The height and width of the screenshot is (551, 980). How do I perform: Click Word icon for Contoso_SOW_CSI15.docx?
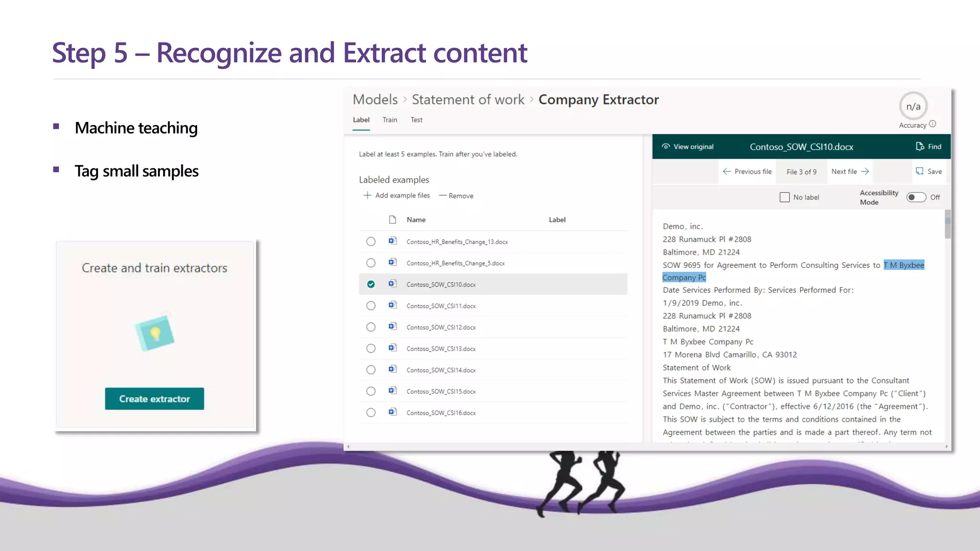click(x=393, y=391)
